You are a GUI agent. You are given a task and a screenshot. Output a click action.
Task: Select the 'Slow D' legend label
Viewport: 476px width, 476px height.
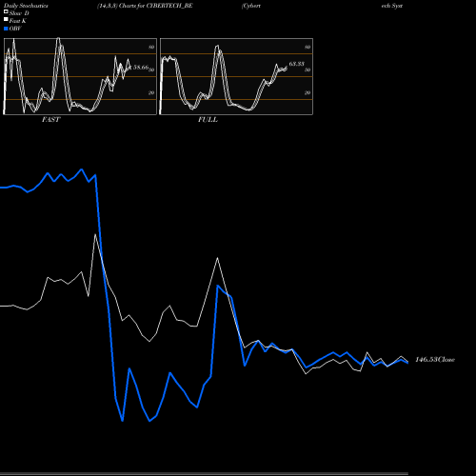(19, 13)
